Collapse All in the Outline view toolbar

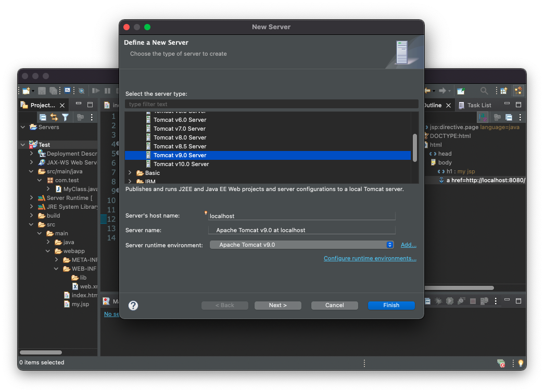point(509,117)
